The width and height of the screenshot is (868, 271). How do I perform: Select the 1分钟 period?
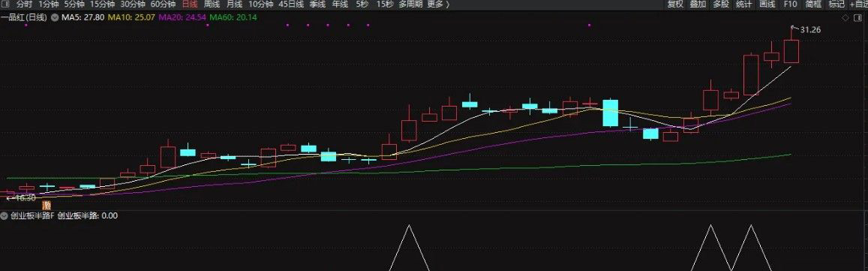click(x=48, y=5)
